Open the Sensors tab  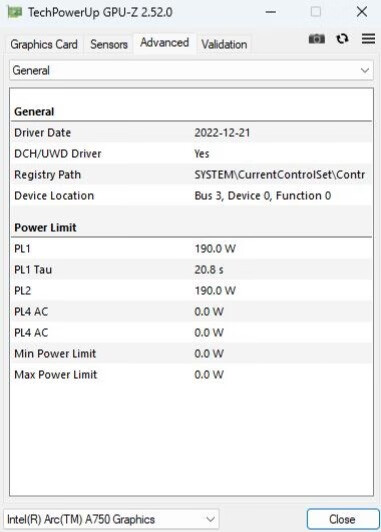point(109,44)
